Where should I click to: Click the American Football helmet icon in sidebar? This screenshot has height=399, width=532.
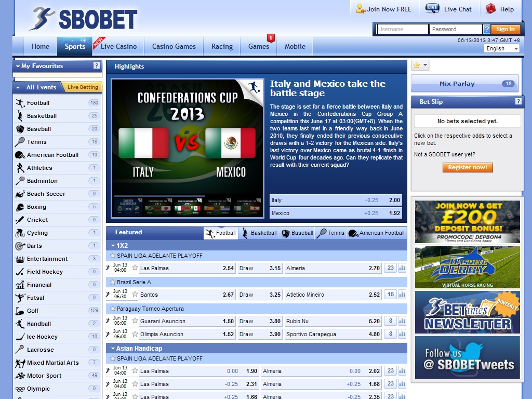click(20, 155)
